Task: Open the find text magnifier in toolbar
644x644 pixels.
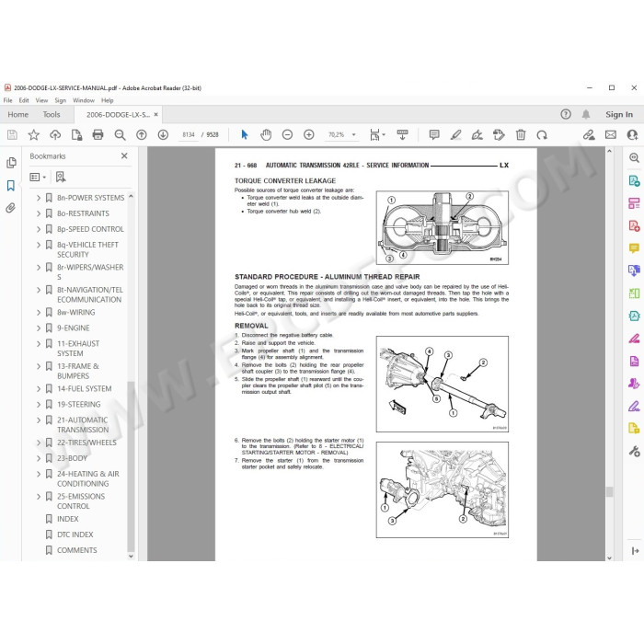Action: coord(120,134)
